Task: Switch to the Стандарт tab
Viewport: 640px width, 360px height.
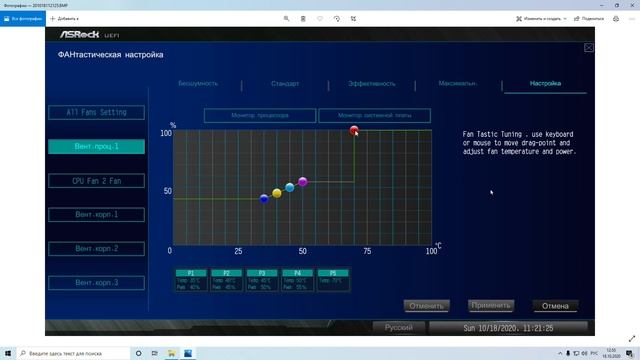Action: [x=285, y=83]
